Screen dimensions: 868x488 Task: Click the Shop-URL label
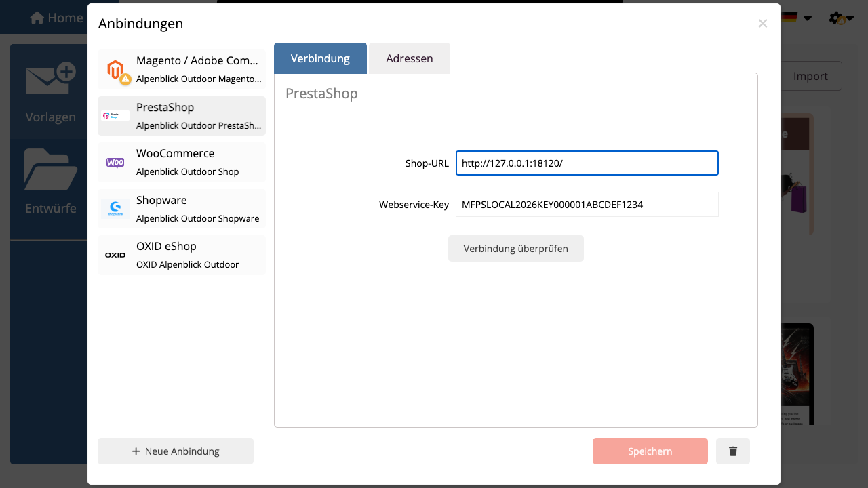427,163
